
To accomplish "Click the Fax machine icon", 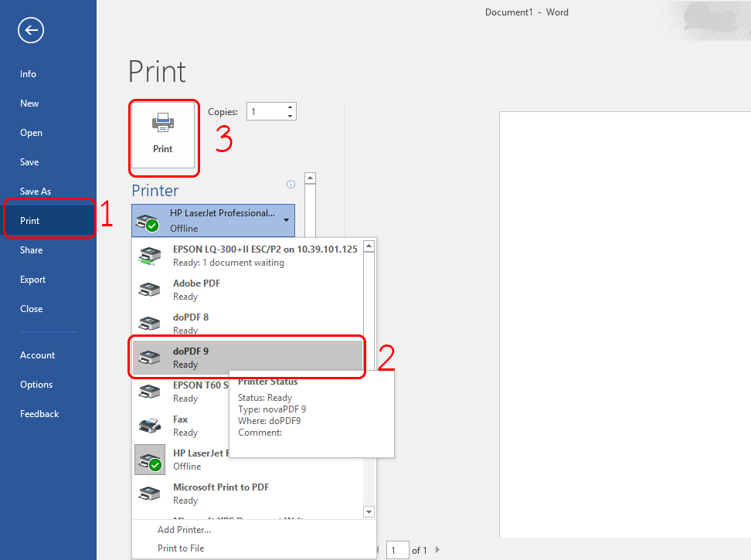I will pyautogui.click(x=149, y=426).
